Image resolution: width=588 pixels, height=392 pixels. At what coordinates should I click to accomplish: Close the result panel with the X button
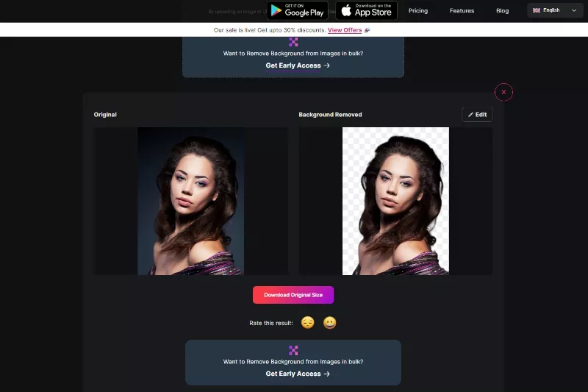pyautogui.click(x=503, y=92)
